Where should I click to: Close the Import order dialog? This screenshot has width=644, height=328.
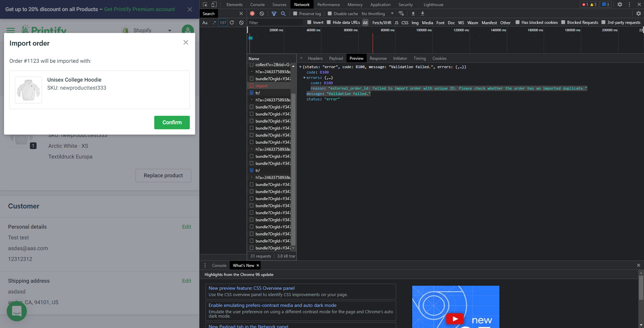185,43
